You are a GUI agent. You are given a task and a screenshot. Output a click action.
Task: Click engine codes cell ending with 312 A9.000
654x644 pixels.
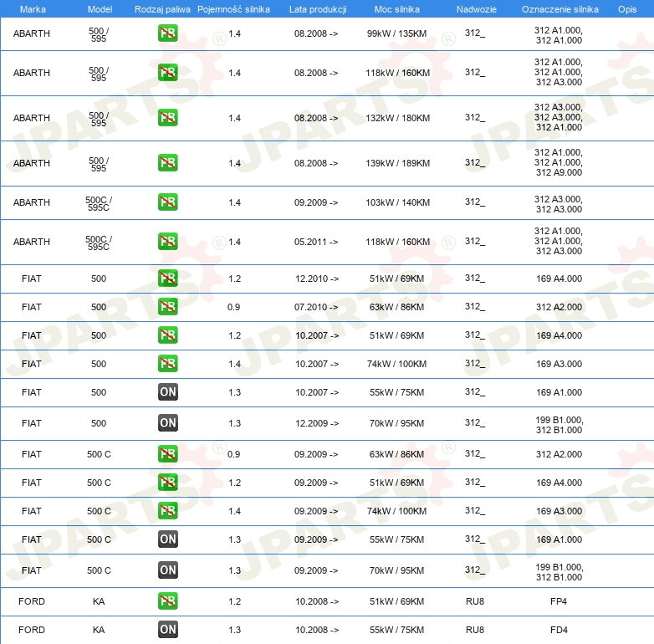[559, 162]
